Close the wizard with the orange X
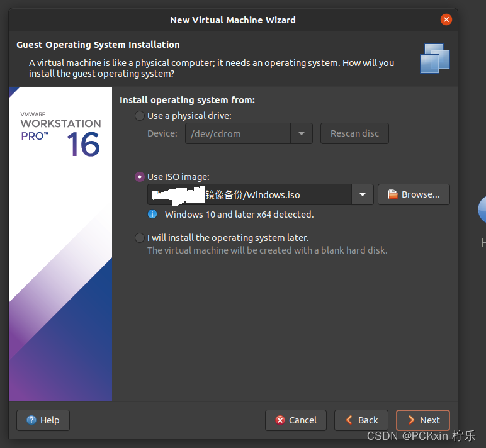This screenshot has height=448, width=486. pyautogui.click(x=446, y=20)
